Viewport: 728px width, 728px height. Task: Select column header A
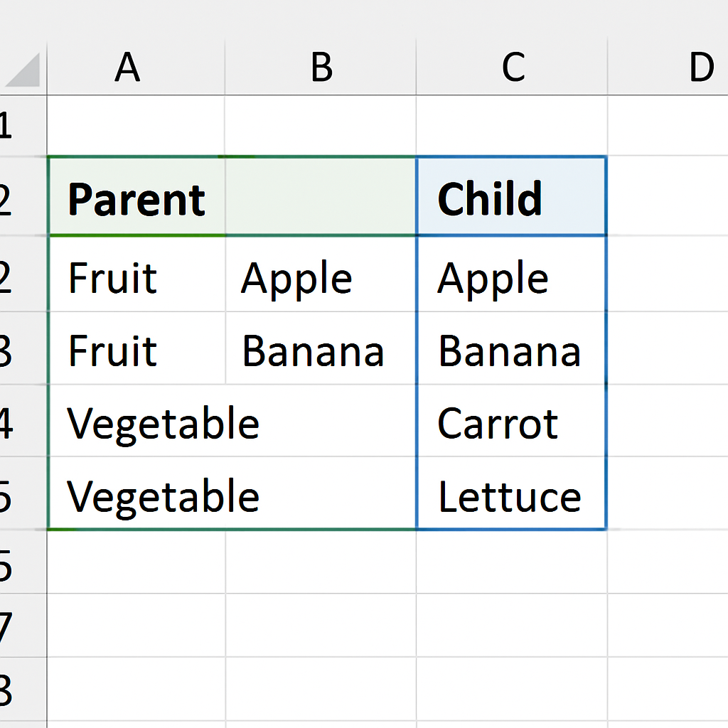(x=128, y=68)
